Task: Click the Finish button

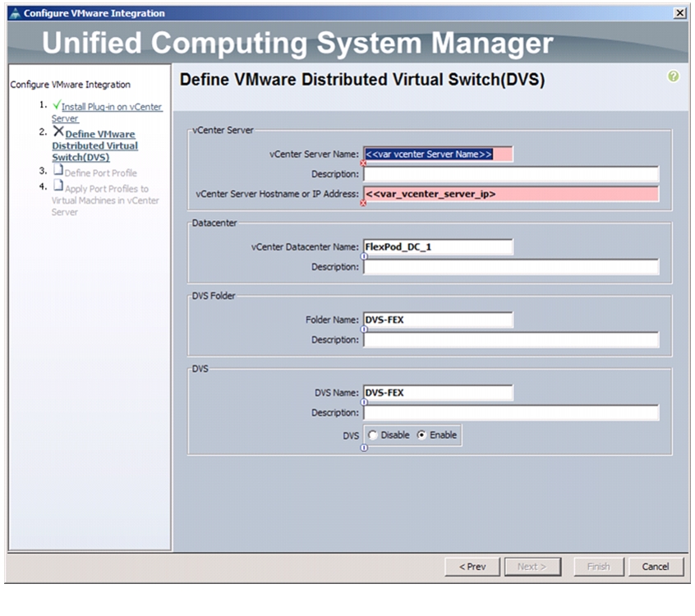Action: (598, 567)
